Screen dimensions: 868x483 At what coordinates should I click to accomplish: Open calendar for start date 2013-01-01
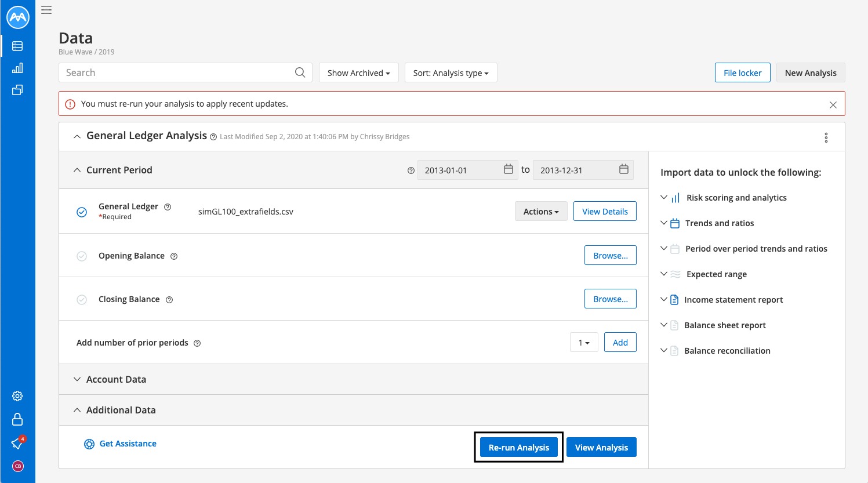(x=509, y=169)
